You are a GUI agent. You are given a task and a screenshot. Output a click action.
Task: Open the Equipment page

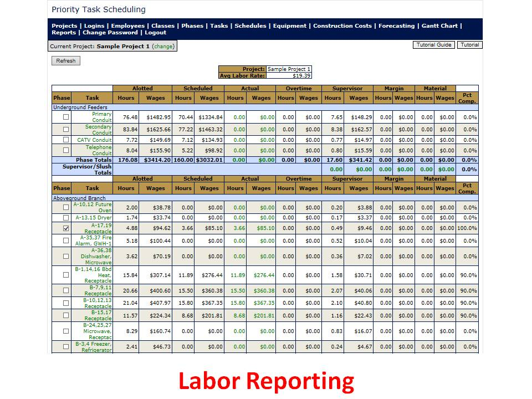coord(290,26)
